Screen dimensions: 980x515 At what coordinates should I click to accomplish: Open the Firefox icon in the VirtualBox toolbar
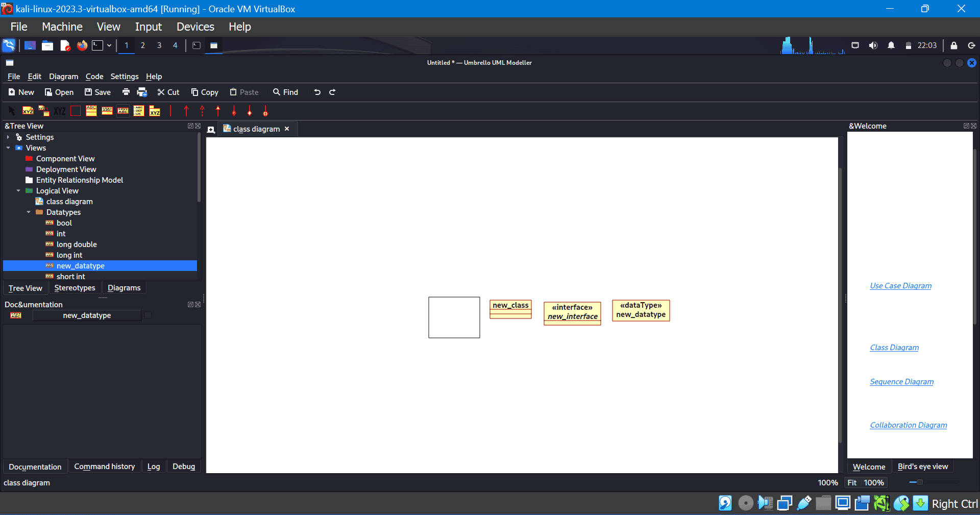(82, 45)
